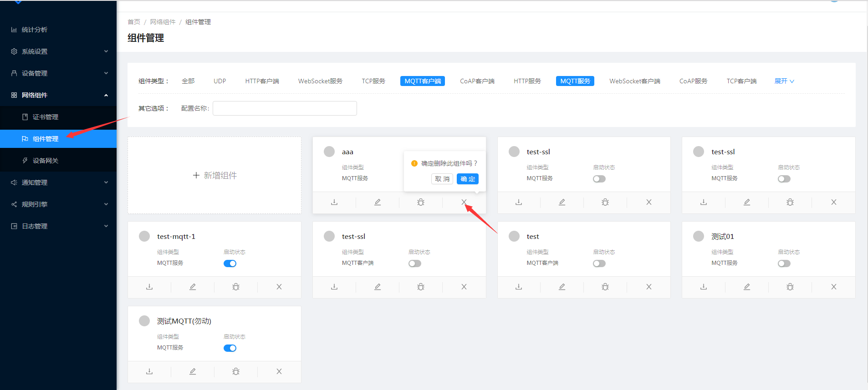Expand the component type filter with 展开
868x390 pixels.
[x=784, y=81]
